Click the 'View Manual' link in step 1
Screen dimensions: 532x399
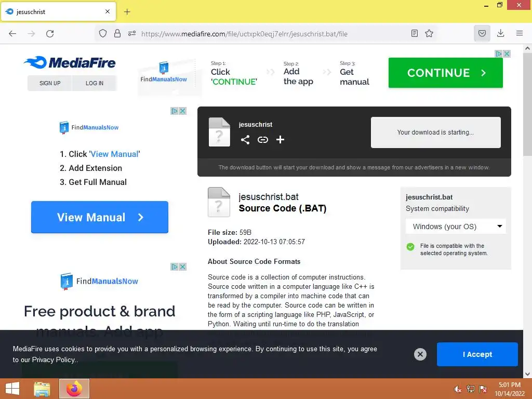pyautogui.click(x=114, y=154)
